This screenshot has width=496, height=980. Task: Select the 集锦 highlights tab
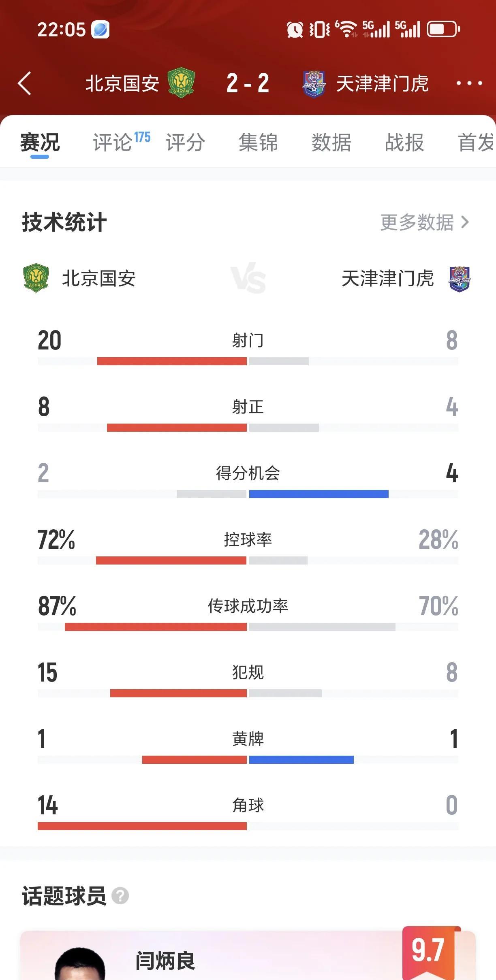pos(258,142)
